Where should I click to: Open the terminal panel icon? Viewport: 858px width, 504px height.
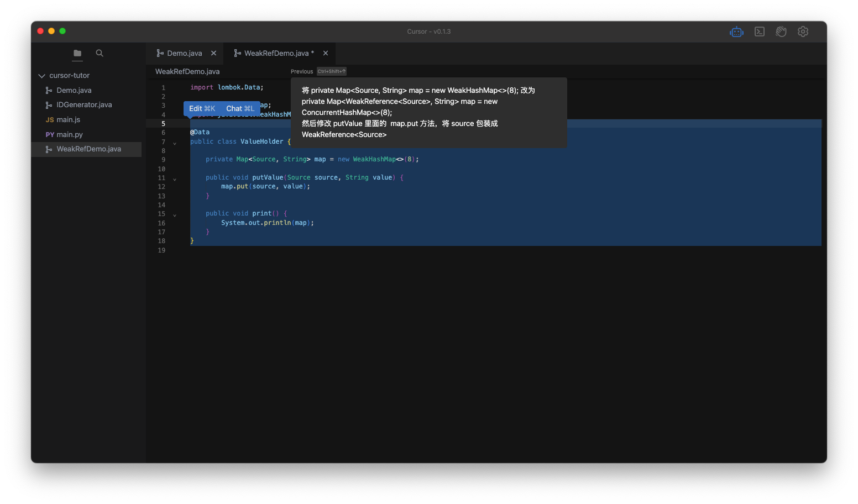760,32
